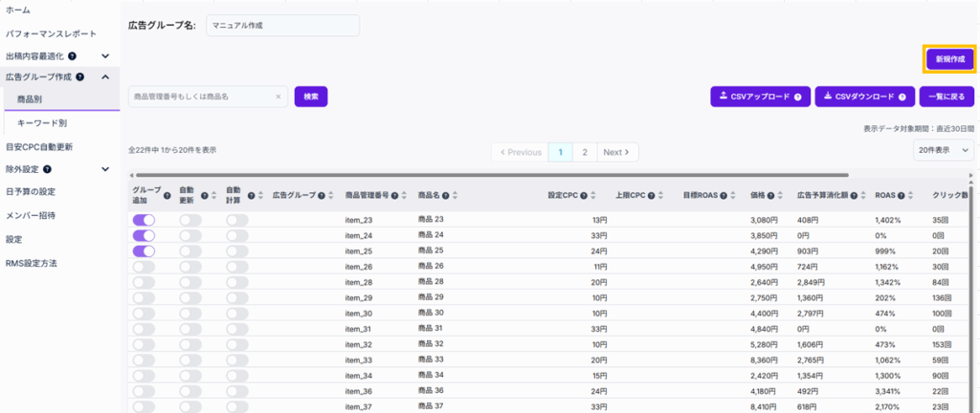Click the 新規作成 button
This screenshot has height=413, width=980.
[x=949, y=59]
